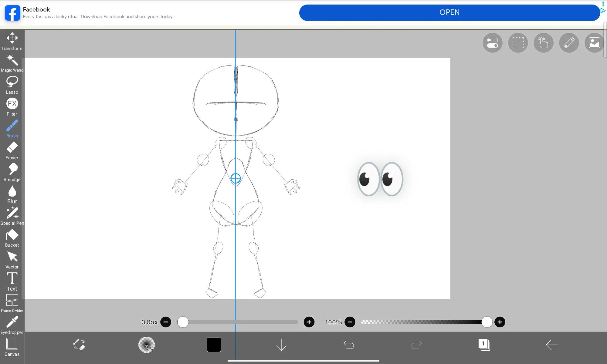Toggle the stabilizer hand button
Viewport: 607px width, 364px height.
click(544, 43)
